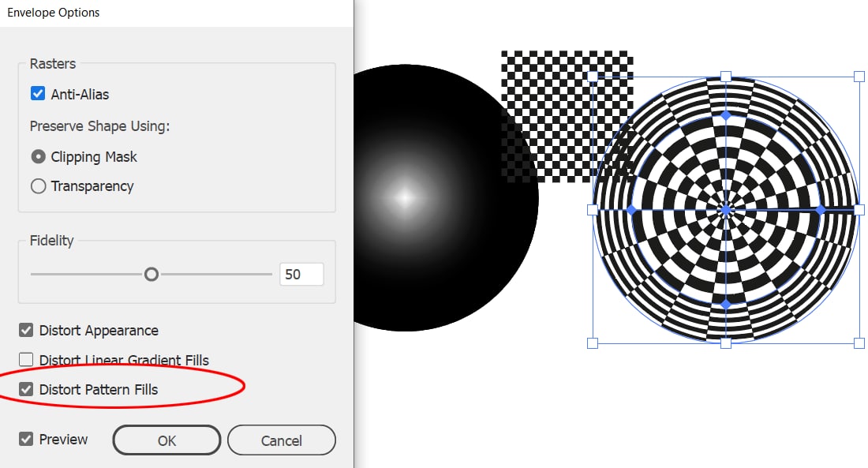Viewport: 868px width, 468px height.
Task: Uncheck the Anti-Alias checkbox
Action: (x=38, y=94)
